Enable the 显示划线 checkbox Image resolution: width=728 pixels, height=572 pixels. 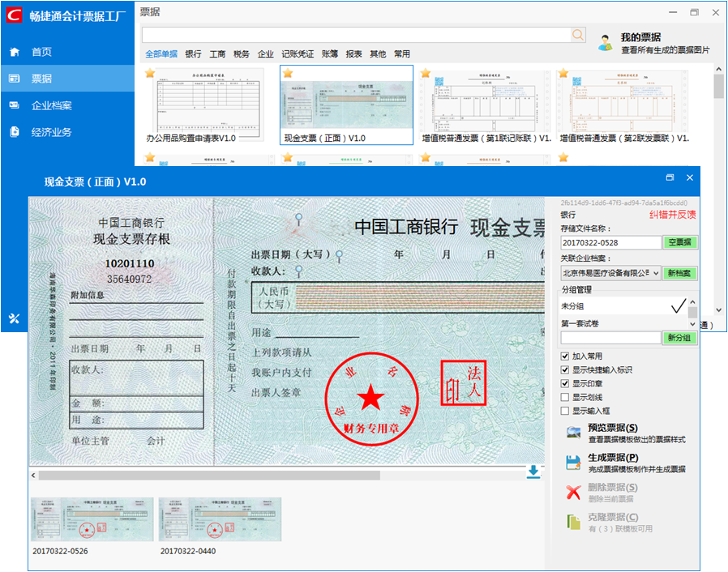tap(565, 397)
